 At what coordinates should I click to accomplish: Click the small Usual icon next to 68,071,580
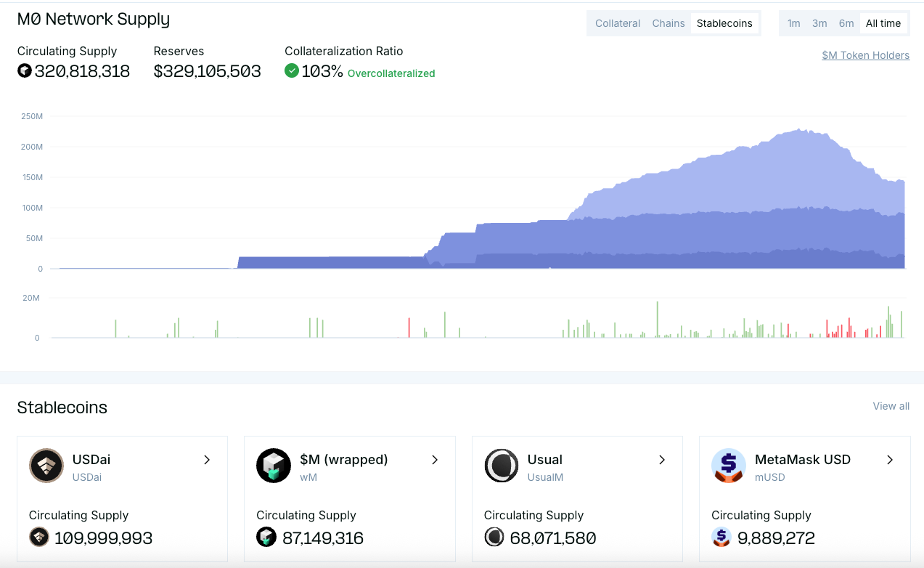[494, 537]
